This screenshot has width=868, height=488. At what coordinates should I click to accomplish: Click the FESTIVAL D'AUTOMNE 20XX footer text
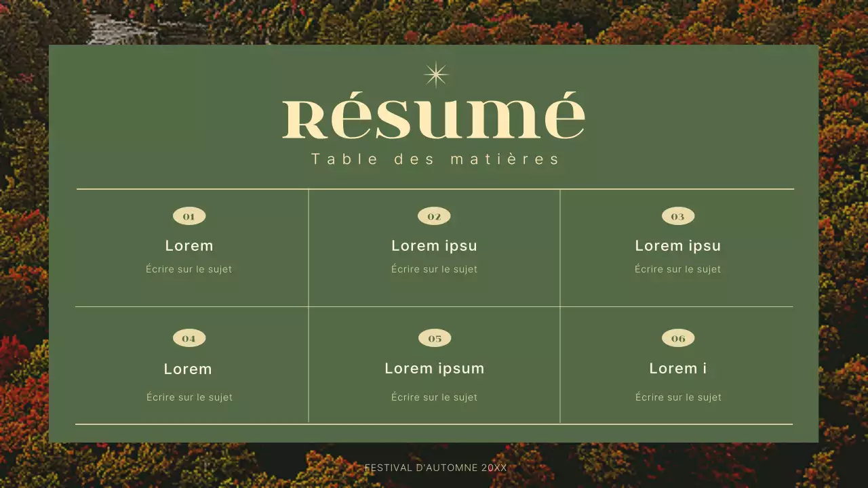[x=435, y=468]
